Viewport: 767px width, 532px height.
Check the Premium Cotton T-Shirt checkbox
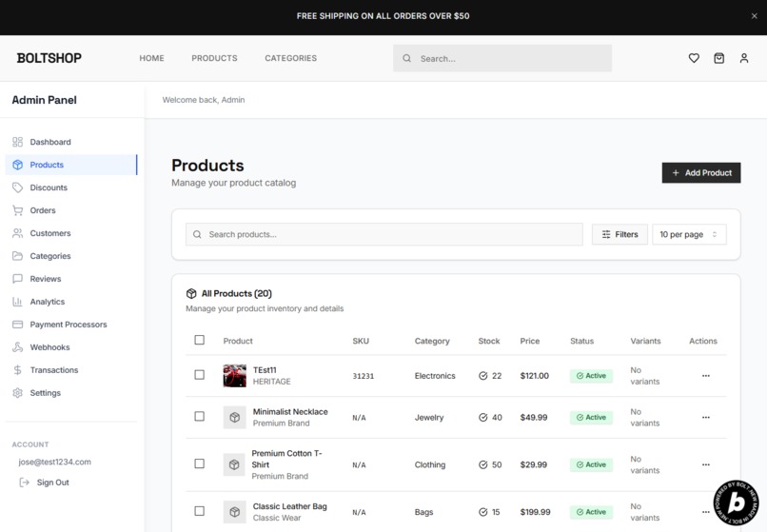[200, 463]
